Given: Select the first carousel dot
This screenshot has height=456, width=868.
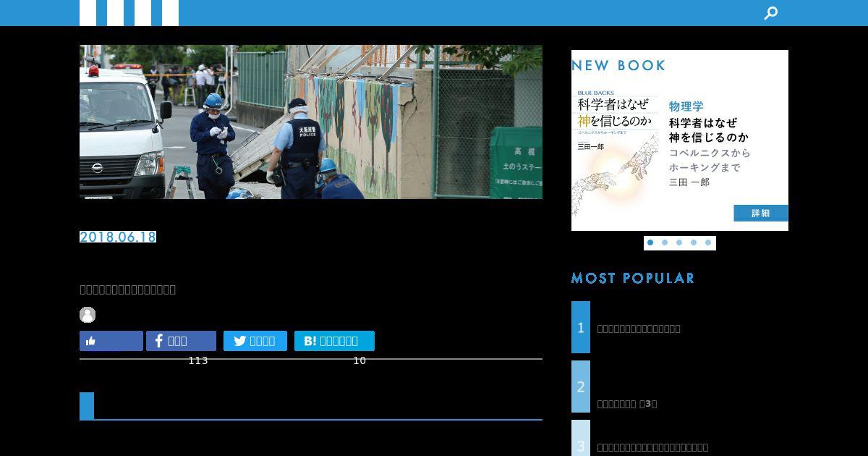Looking at the screenshot, I should pos(650,242).
